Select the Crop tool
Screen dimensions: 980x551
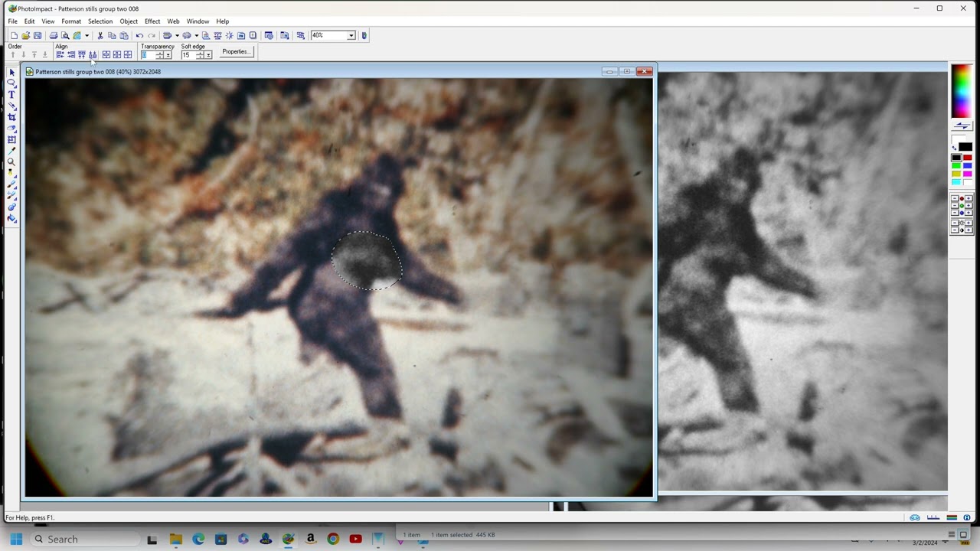click(11, 117)
